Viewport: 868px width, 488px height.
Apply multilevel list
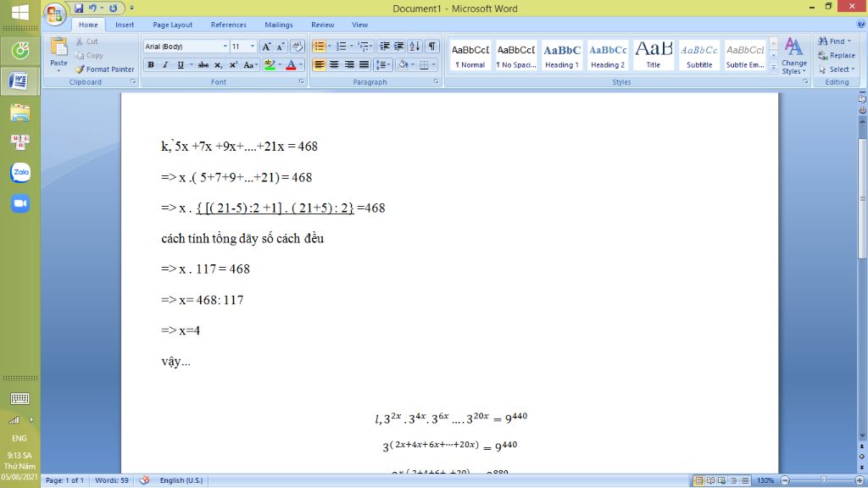[363, 47]
